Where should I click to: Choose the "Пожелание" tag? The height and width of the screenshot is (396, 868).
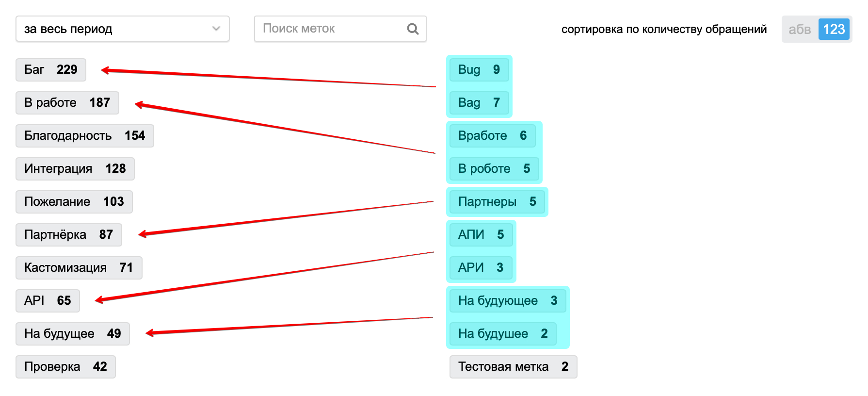pyautogui.click(x=74, y=202)
